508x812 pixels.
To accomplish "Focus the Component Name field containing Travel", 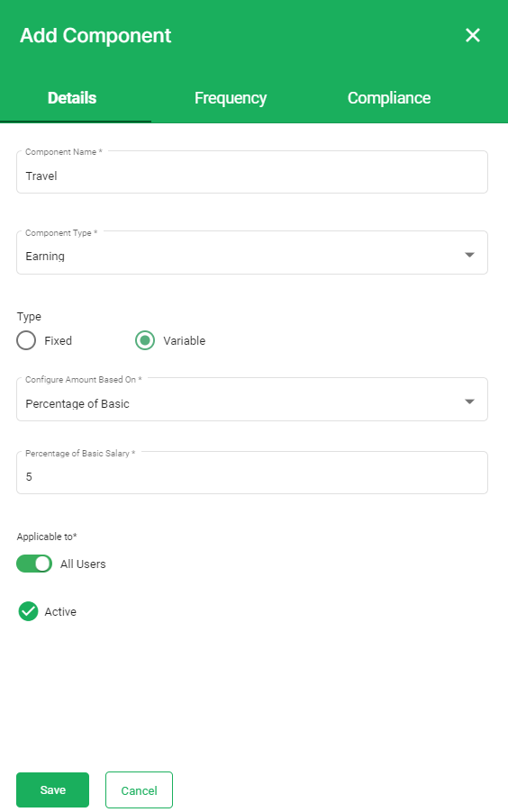I will point(252,172).
